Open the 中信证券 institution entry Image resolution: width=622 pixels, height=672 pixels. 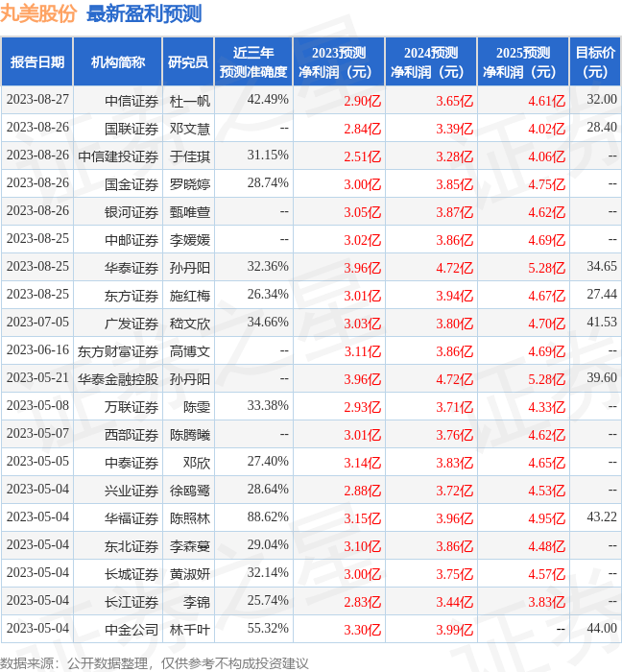(x=132, y=100)
